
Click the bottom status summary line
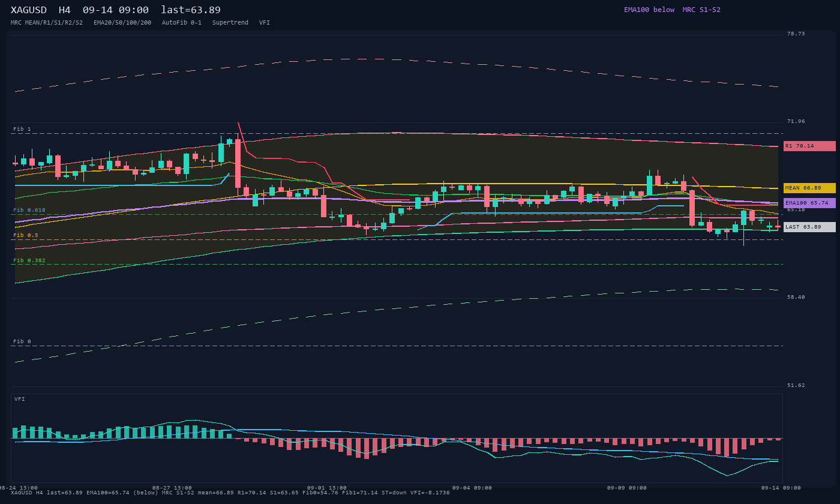230,493
